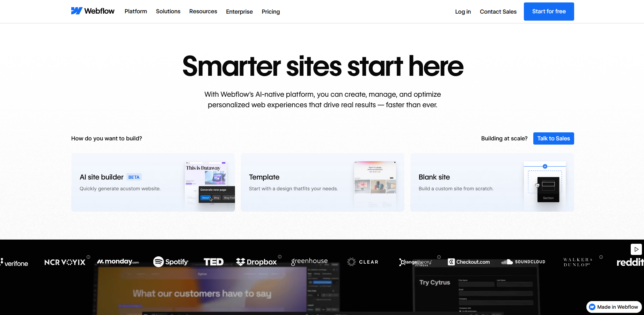Open the Platform navigation menu
This screenshot has height=315, width=644.
pyautogui.click(x=136, y=12)
